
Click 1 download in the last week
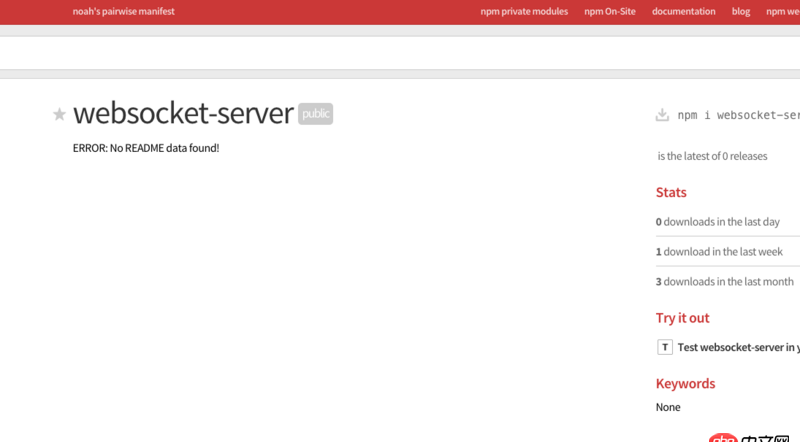[719, 252]
